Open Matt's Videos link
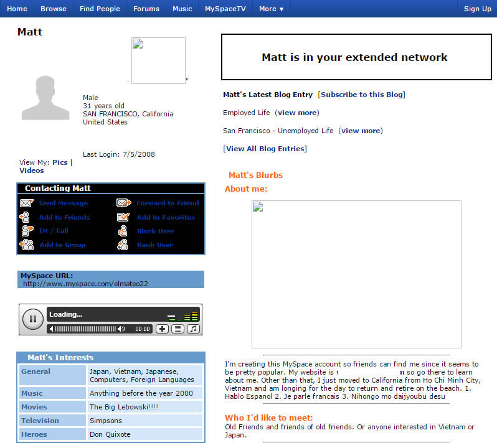The width and height of the screenshot is (497, 448). point(32,170)
